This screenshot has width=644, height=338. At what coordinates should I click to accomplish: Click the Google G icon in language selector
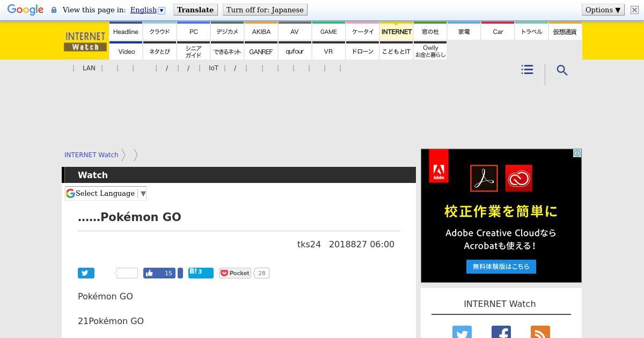pos(70,193)
